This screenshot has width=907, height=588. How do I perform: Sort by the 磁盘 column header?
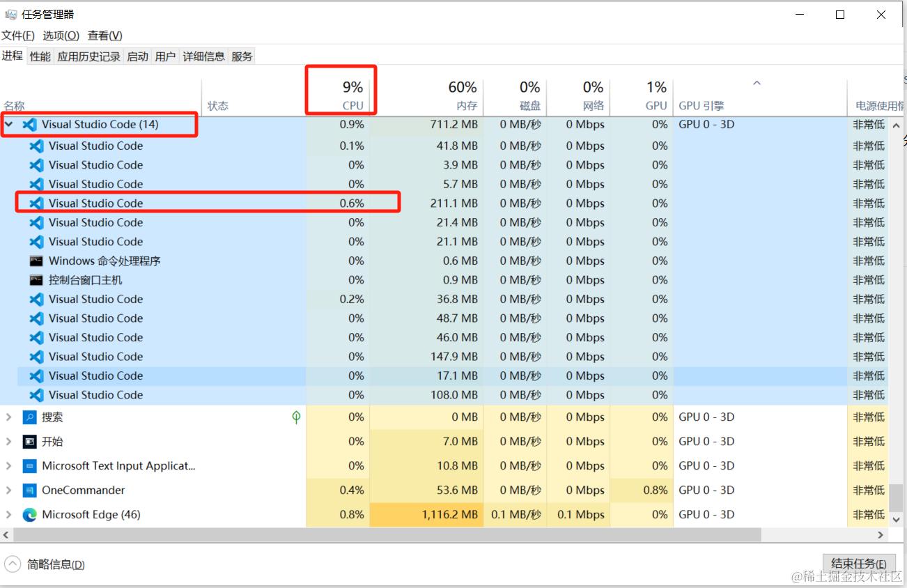[515, 96]
